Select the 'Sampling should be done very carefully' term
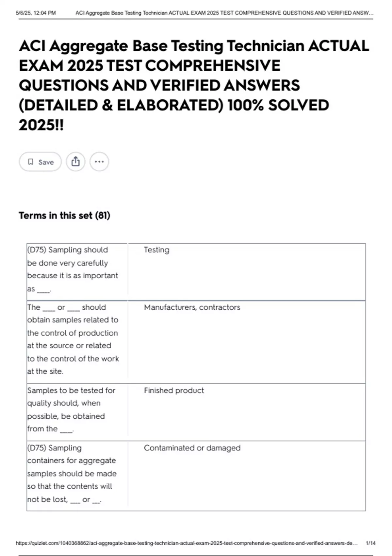The height and width of the screenshot is (556, 392). (x=73, y=269)
